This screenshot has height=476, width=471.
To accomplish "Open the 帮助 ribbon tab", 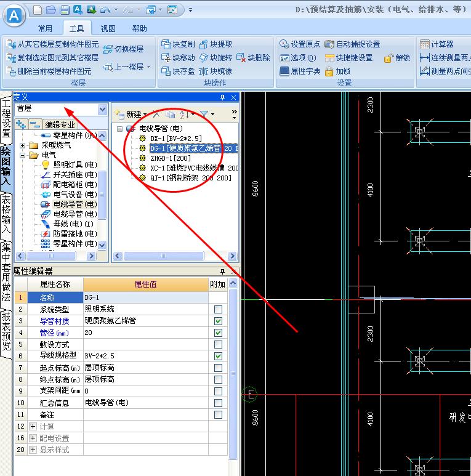I will (x=139, y=29).
